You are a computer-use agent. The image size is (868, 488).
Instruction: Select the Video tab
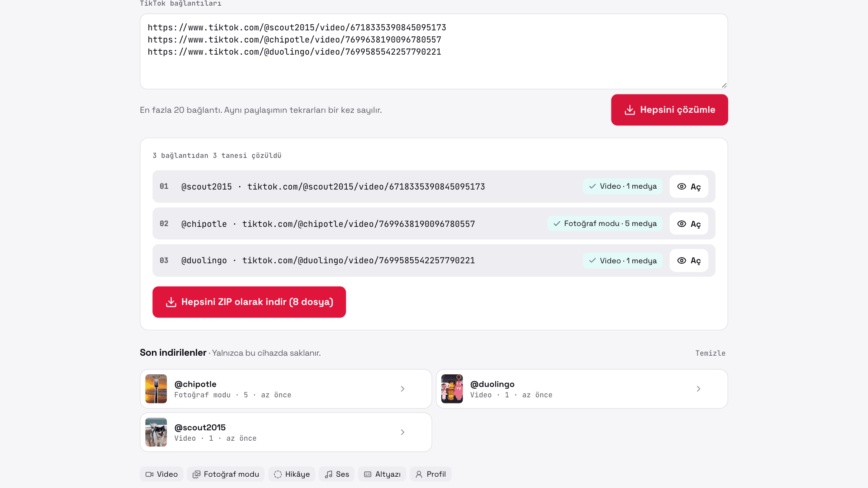(161, 474)
